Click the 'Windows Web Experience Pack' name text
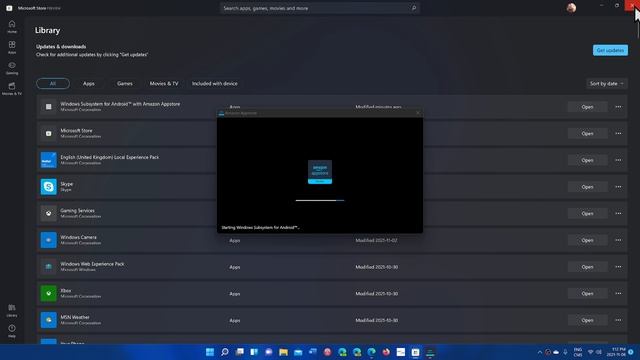Screen dimensions: 640x360 [92, 264]
